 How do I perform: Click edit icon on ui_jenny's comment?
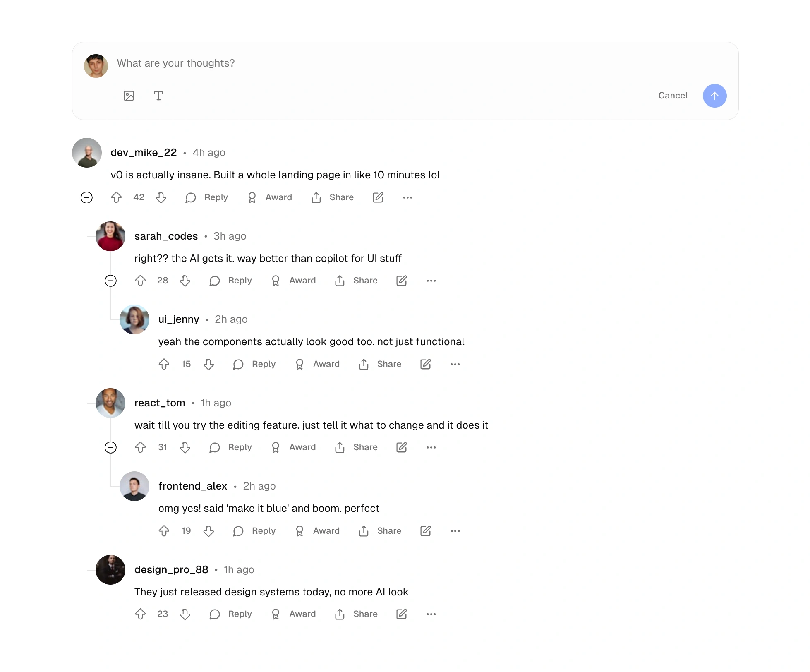coord(425,364)
